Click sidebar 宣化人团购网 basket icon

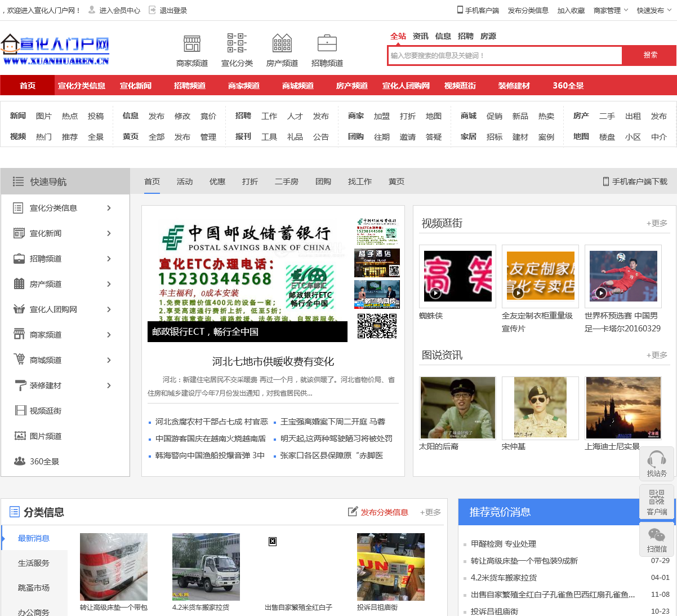pos(19,309)
